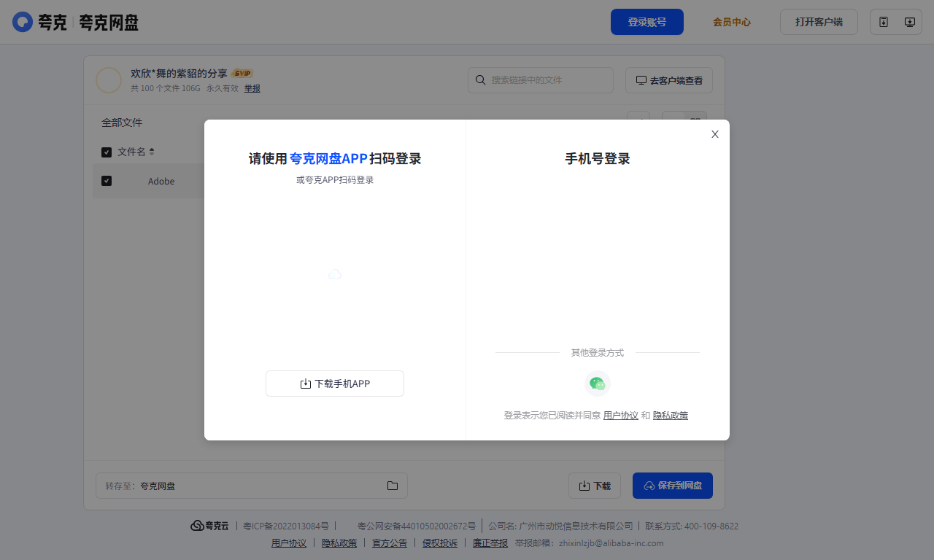This screenshot has width=934, height=560.
Task: Open 会员中心 member center
Action: point(732,22)
